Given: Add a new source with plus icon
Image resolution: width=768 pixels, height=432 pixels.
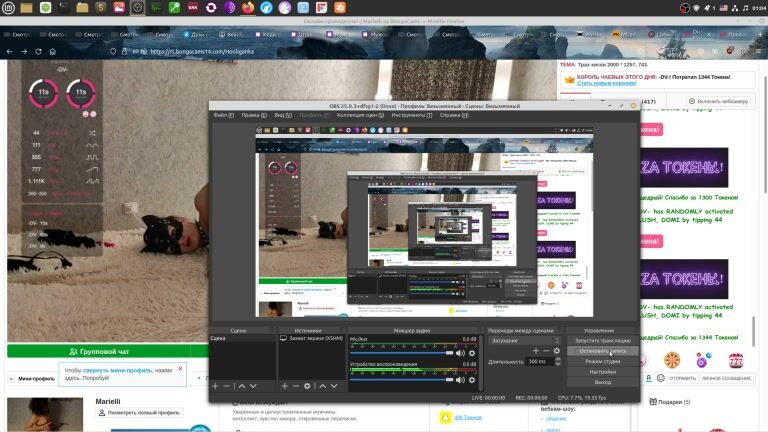Looking at the screenshot, I should coord(284,385).
